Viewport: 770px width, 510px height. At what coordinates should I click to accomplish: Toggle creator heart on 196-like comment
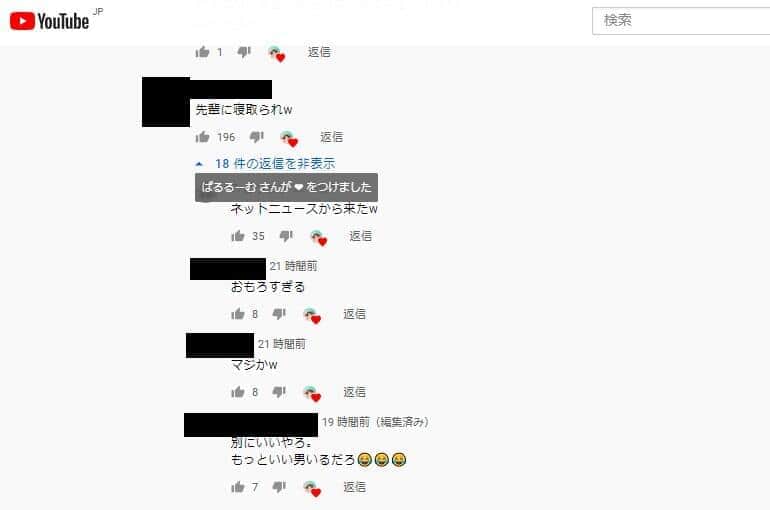pyautogui.click(x=289, y=139)
